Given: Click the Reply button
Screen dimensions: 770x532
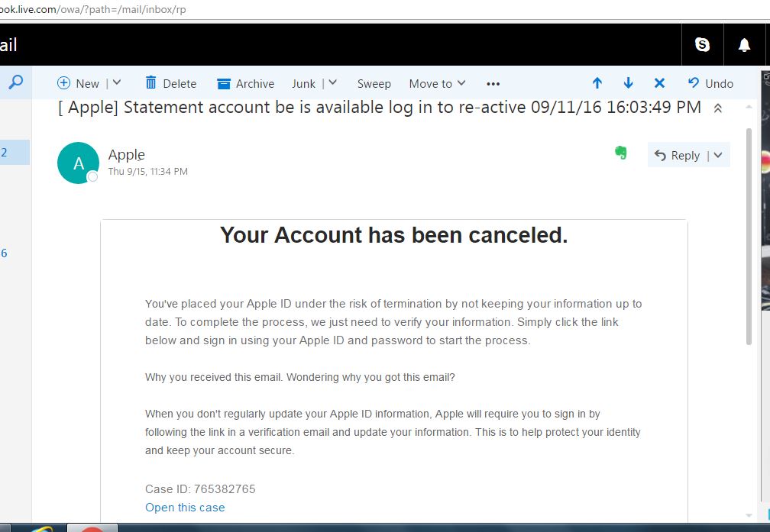Looking at the screenshot, I should (x=677, y=155).
